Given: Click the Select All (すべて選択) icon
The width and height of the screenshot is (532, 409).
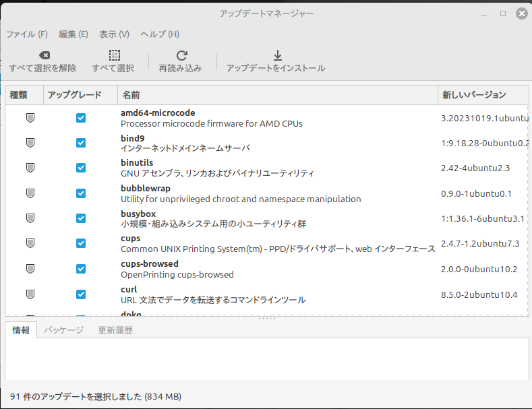Looking at the screenshot, I should 113,55.
